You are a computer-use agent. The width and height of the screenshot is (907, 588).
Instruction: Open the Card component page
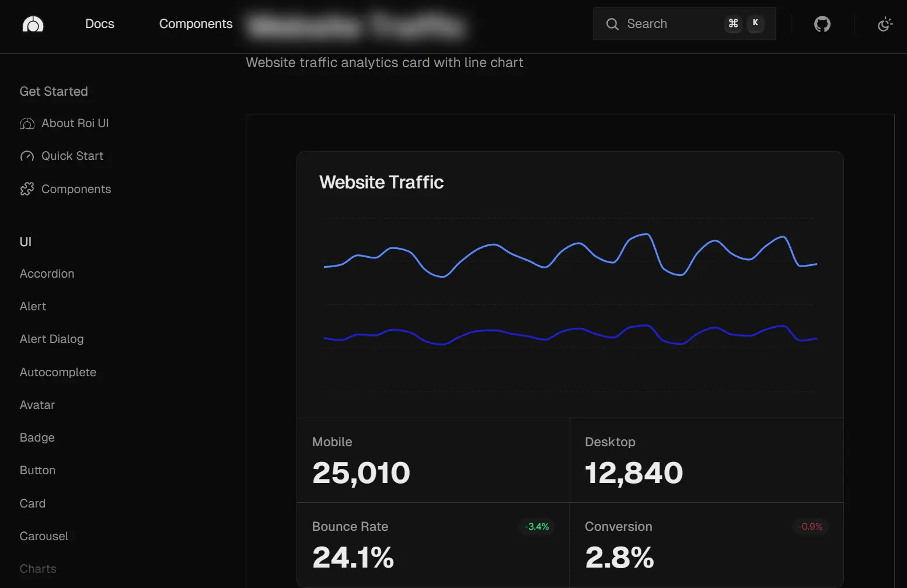(x=32, y=503)
